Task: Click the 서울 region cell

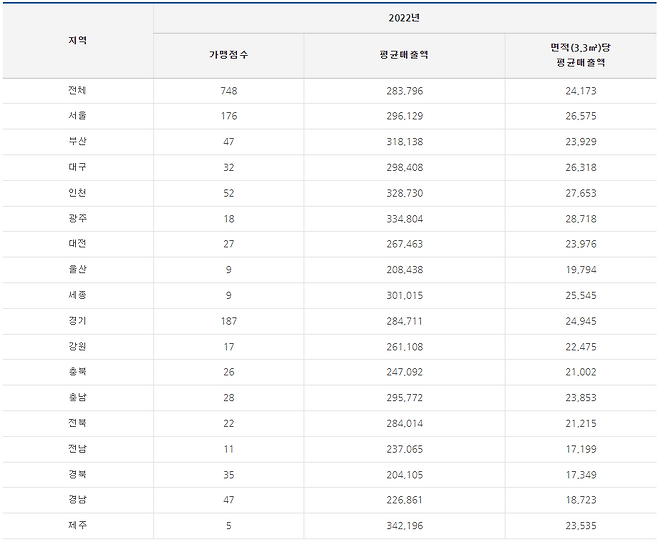Action: [x=77, y=116]
